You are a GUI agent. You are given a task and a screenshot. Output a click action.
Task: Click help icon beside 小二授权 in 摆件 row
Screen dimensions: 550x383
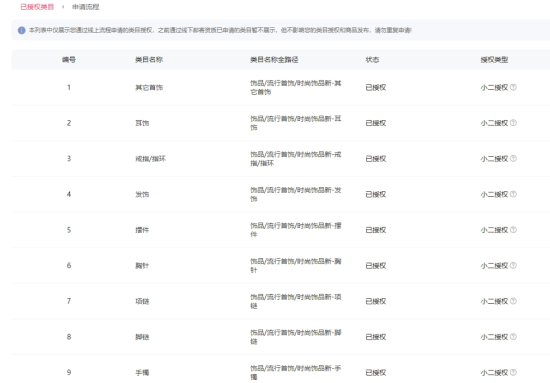[513, 230]
